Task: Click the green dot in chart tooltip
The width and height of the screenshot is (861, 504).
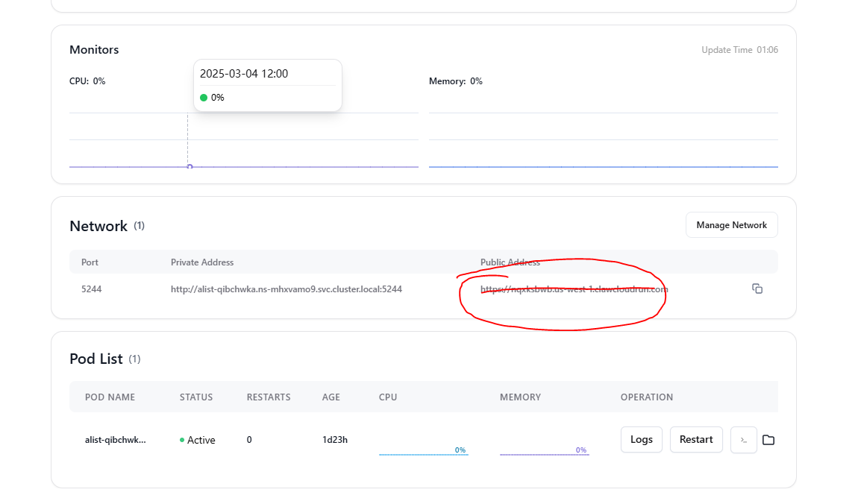Action: click(204, 98)
